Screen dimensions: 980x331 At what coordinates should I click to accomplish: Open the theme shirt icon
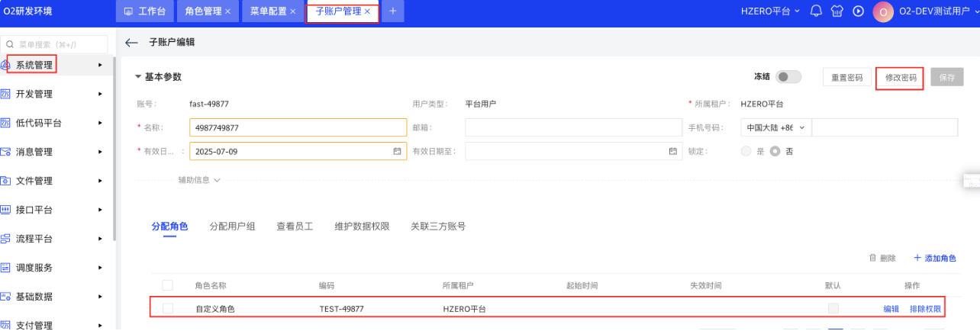click(836, 11)
